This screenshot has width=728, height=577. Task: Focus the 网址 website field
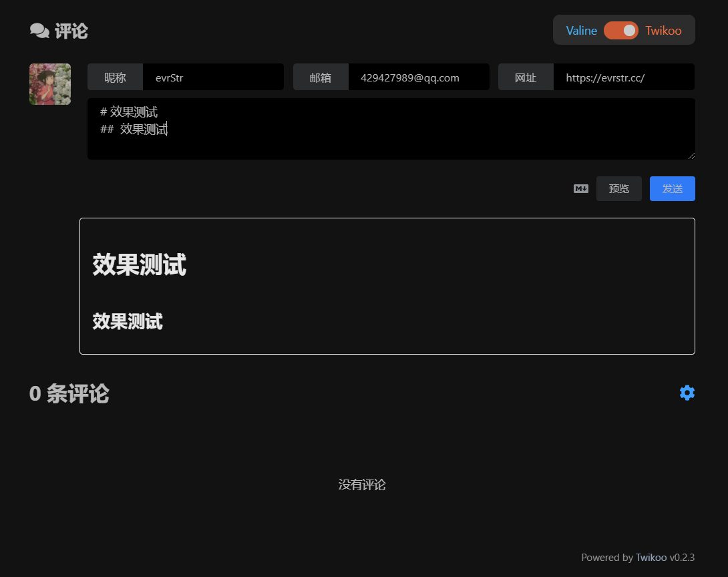pos(624,77)
